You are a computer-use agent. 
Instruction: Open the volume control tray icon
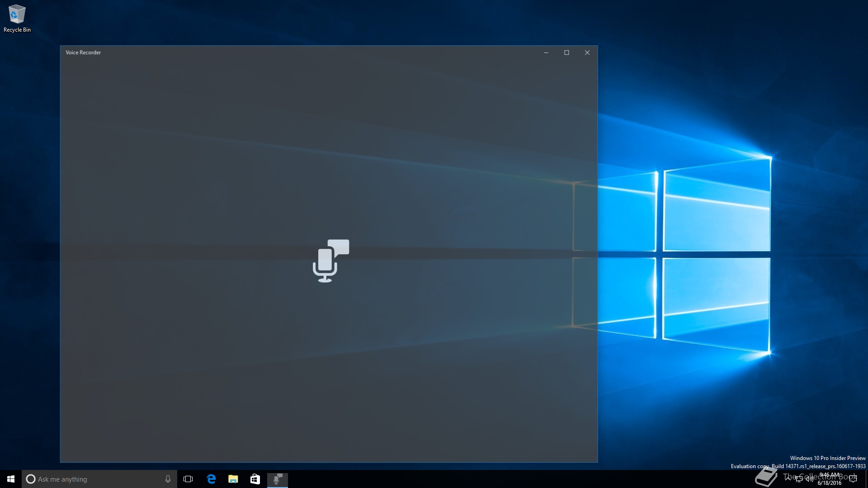click(810, 479)
